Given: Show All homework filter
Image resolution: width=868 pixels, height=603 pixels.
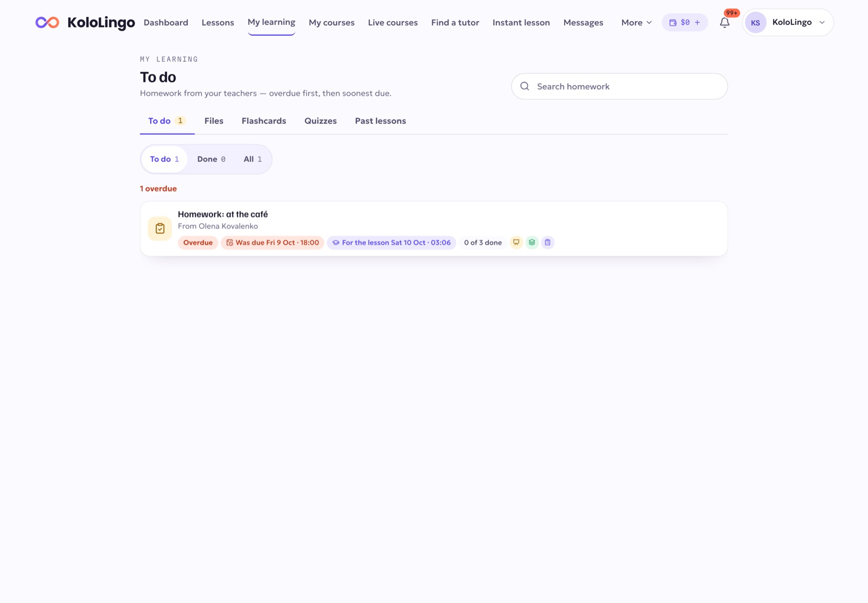Looking at the screenshot, I should 253,159.
